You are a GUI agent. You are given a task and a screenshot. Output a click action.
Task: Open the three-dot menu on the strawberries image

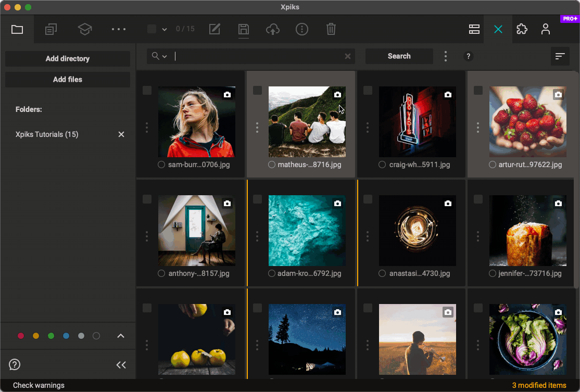(477, 127)
